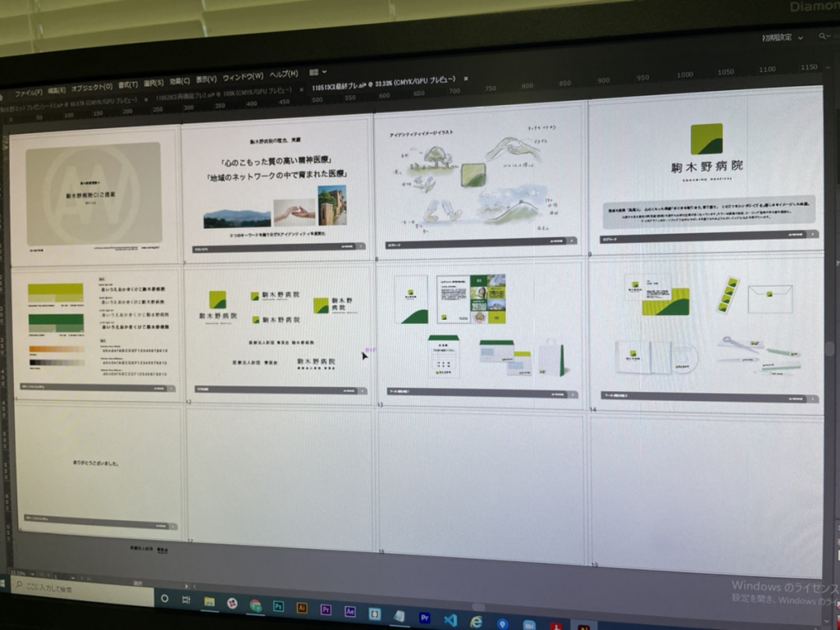This screenshot has width=840, height=630.
Task: Open the オブジェクト(O) menu
Action: click(92, 88)
